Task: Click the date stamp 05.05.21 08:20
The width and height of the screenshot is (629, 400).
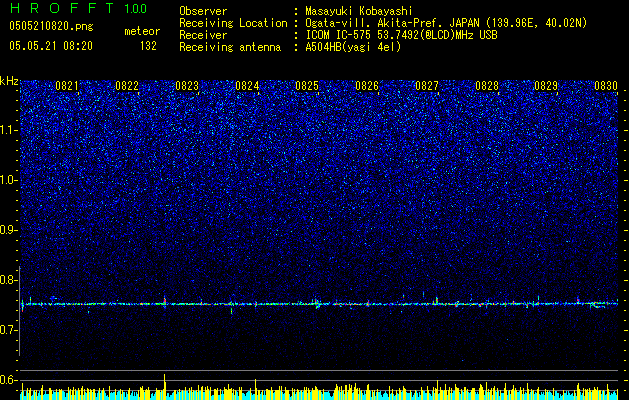Action: click(51, 46)
